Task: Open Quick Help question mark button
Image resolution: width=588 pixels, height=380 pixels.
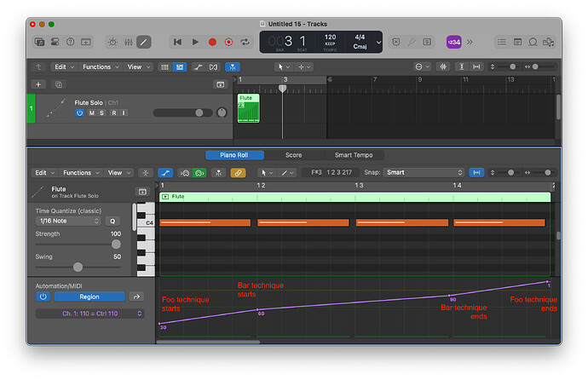Action: [x=70, y=42]
